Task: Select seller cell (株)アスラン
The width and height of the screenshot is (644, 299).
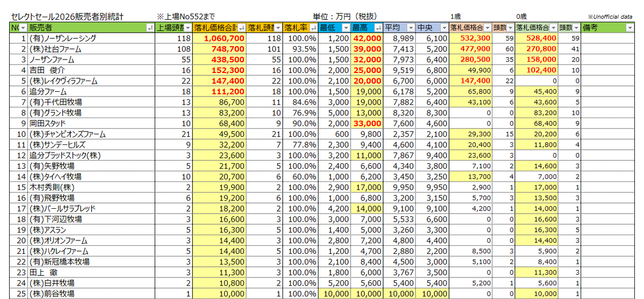Action: [x=92, y=230]
